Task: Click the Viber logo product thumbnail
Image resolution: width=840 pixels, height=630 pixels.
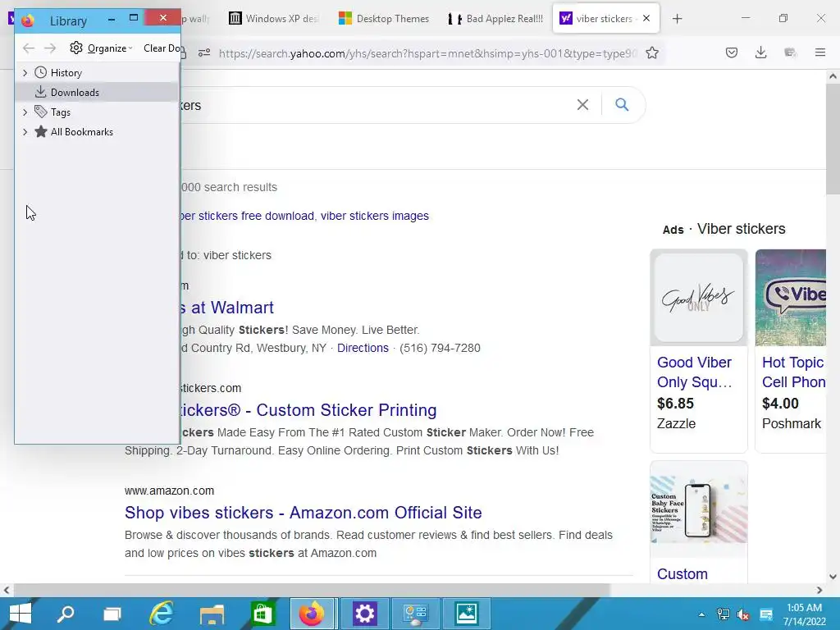Action: pos(791,297)
